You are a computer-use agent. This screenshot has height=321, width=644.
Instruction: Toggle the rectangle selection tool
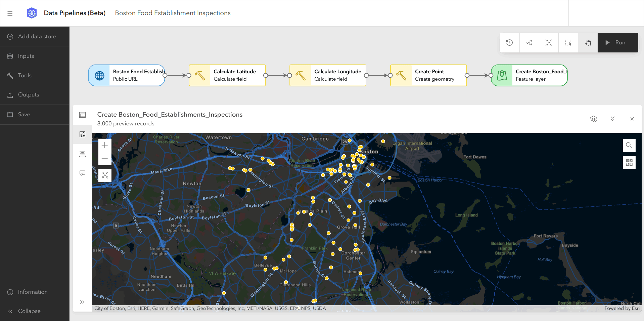[x=568, y=43]
